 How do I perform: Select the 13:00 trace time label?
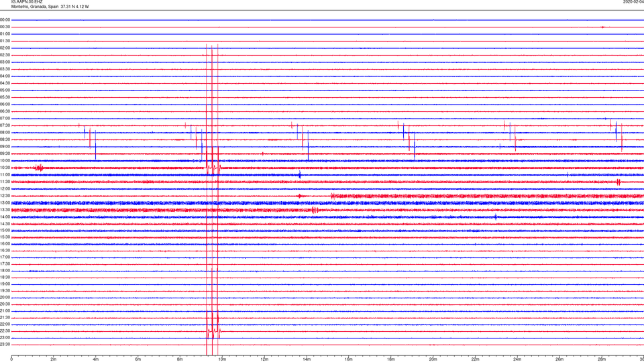point(5,202)
